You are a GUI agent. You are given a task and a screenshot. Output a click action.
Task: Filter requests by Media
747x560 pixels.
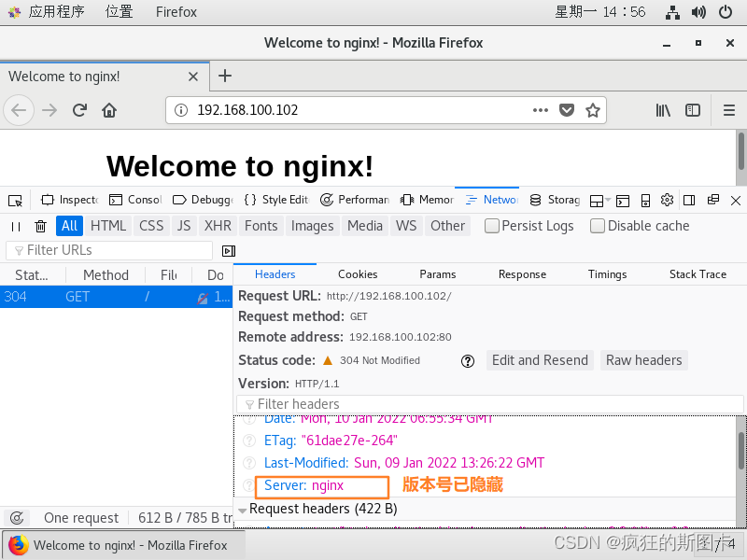click(x=365, y=226)
